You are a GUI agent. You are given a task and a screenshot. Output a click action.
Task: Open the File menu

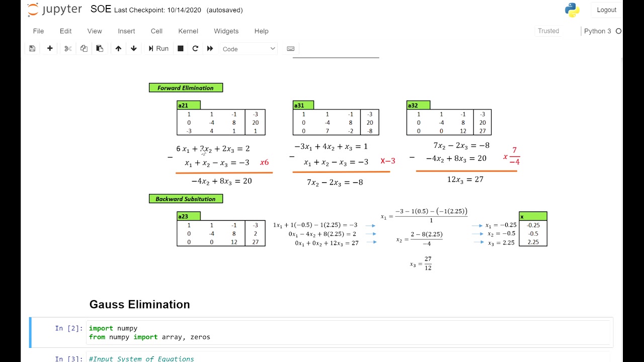[38, 31]
